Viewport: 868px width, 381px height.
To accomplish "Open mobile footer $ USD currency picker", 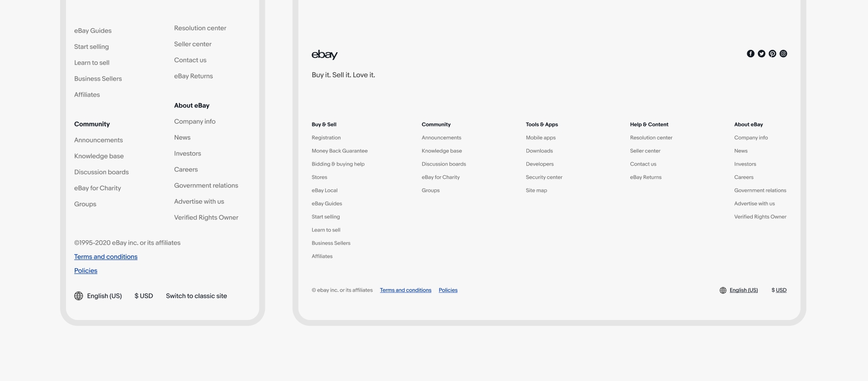I will (x=144, y=296).
